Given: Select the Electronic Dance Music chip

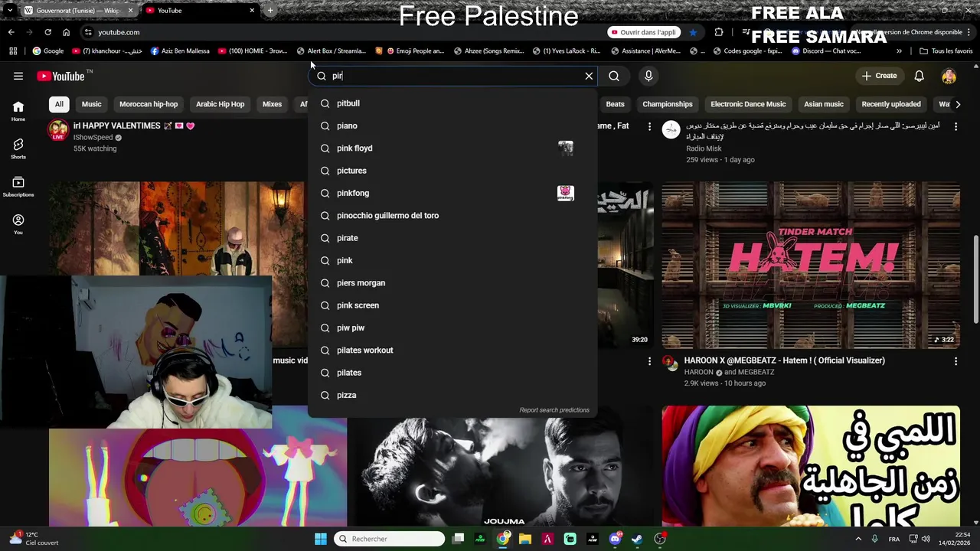Looking at the screenshot, I should (748, 104).
